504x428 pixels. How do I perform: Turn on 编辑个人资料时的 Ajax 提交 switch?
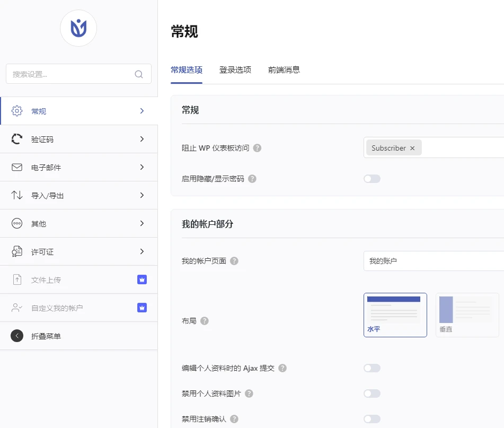click(x=372, y=368)
